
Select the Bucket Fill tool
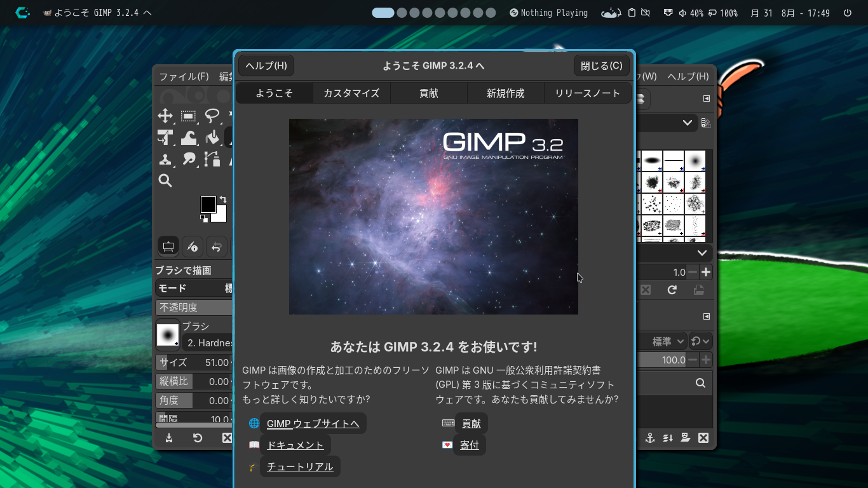click(x=212, y=137)
